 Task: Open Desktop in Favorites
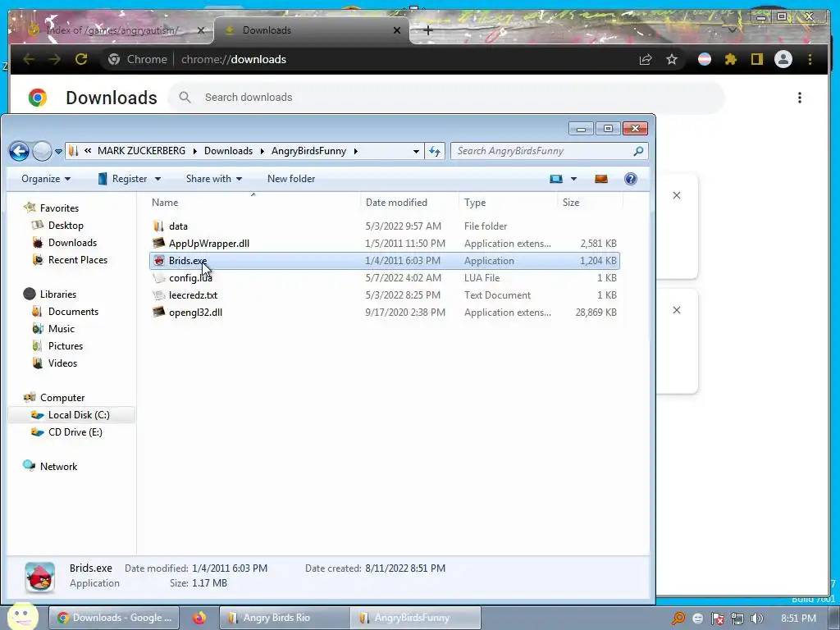(x=66, y=226)
